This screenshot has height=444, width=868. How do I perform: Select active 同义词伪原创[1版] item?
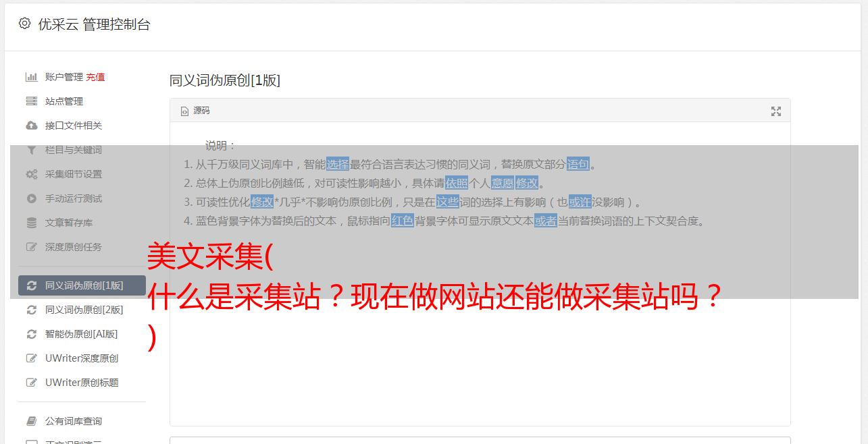pos(82,285)
